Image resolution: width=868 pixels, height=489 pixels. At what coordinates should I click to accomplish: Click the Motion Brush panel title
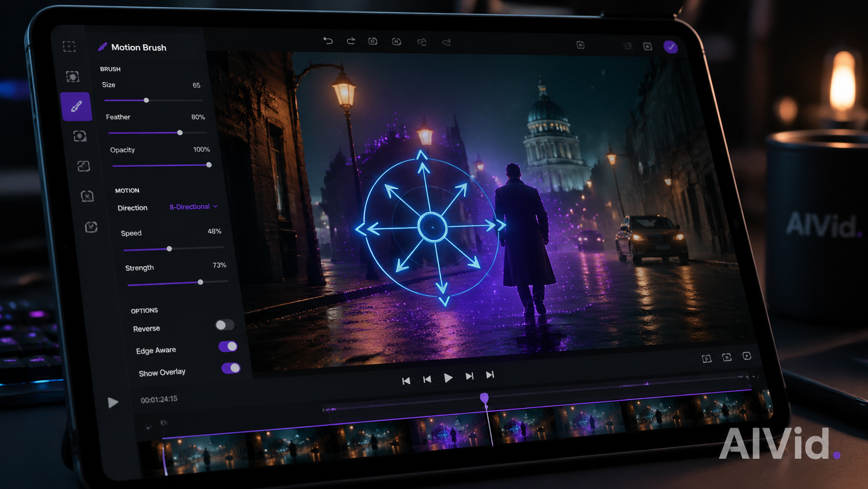[x=139, y=47]
